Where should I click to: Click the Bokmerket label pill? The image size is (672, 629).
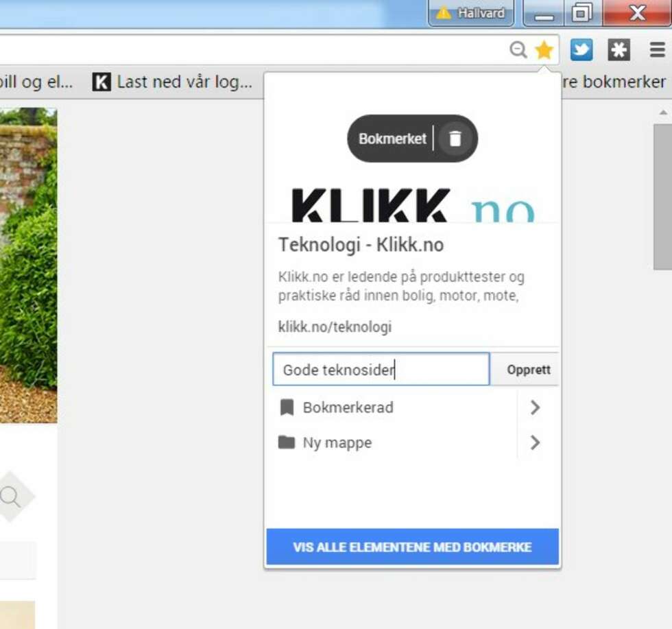[392, 139]
